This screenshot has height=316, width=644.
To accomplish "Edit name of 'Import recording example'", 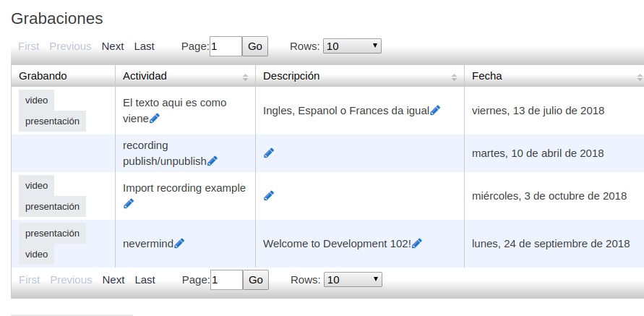I will click(x=129, y=203).
